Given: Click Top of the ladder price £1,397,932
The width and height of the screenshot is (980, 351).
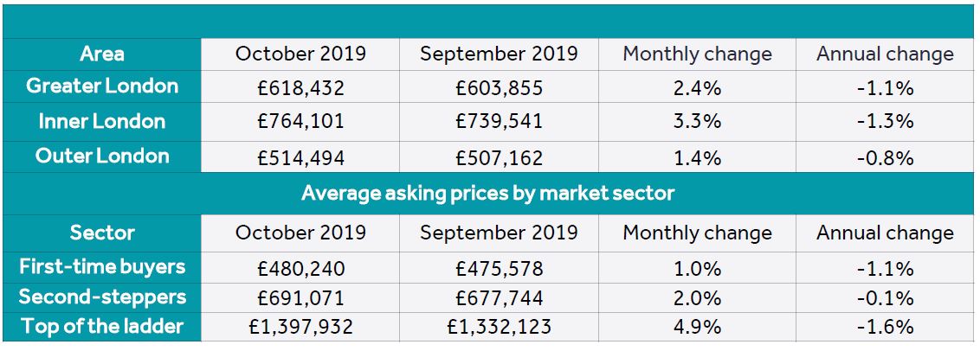Looking at the screenshot, I should (300, 327).
